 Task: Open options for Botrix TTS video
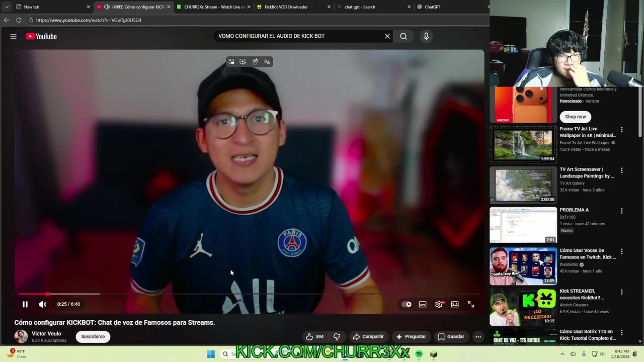point(621,332)
